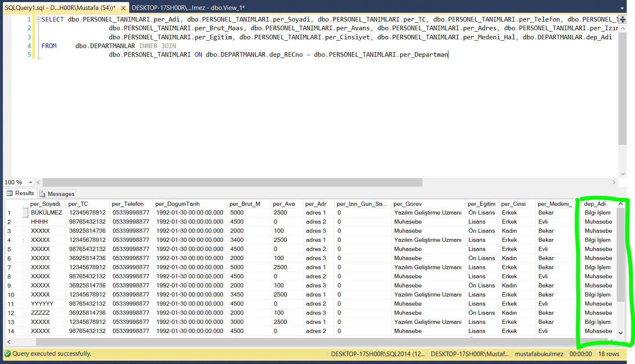Click the scroll-up chevron on the editor scrollbar
635x364 pixels.
[623, 27]
